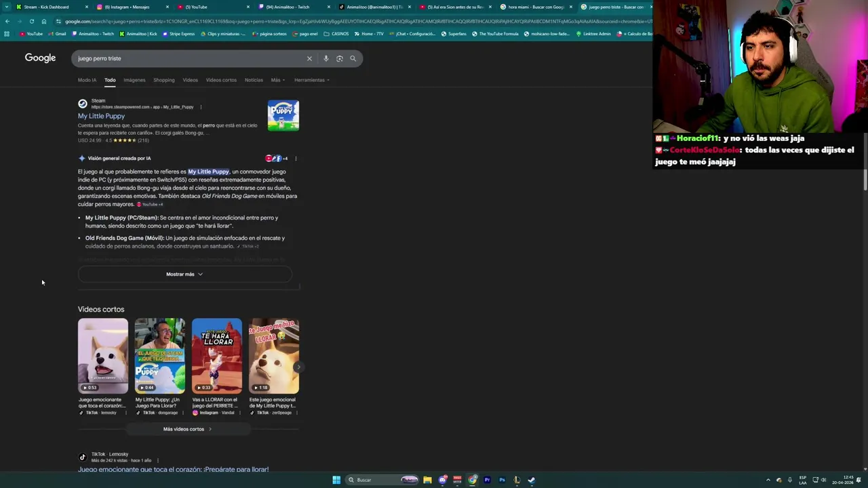Click the Windows taskbar Buscar search box
Screen dimensions: 868x488
(x=382, y=480)
